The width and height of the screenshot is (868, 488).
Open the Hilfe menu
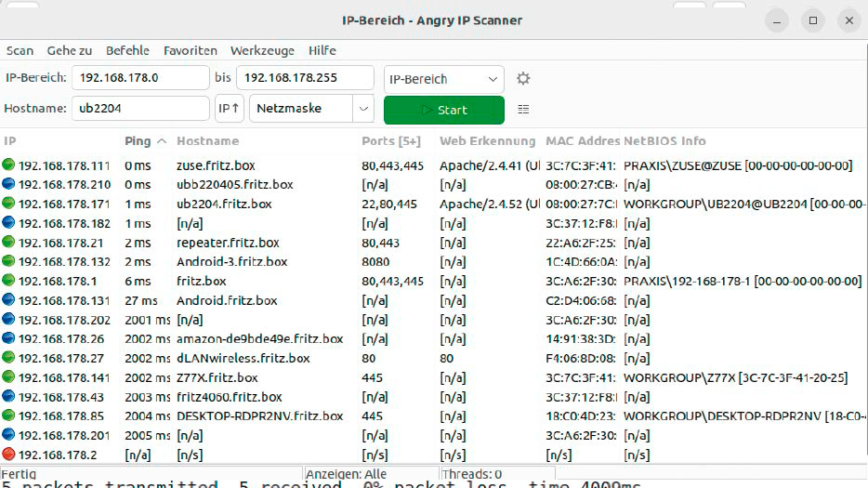pos(322,50)
